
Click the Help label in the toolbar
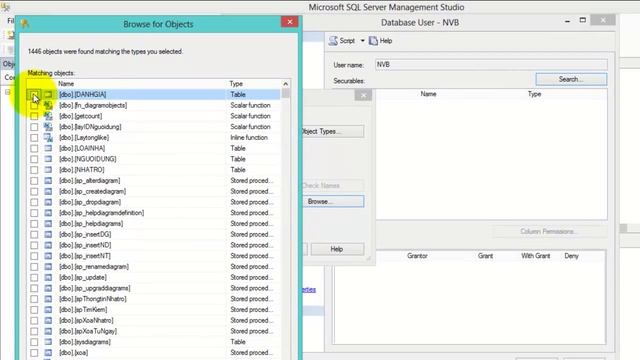(x=386, y=41)
